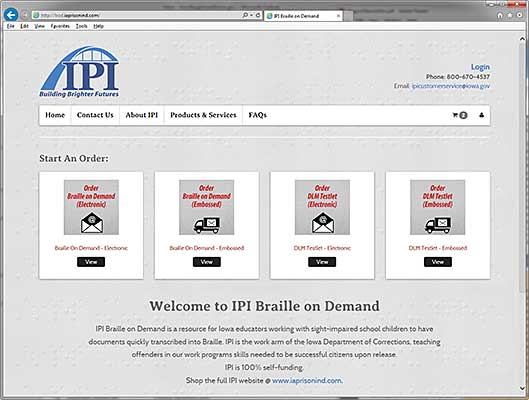
Task: Click the Login link
Action: 480,67
